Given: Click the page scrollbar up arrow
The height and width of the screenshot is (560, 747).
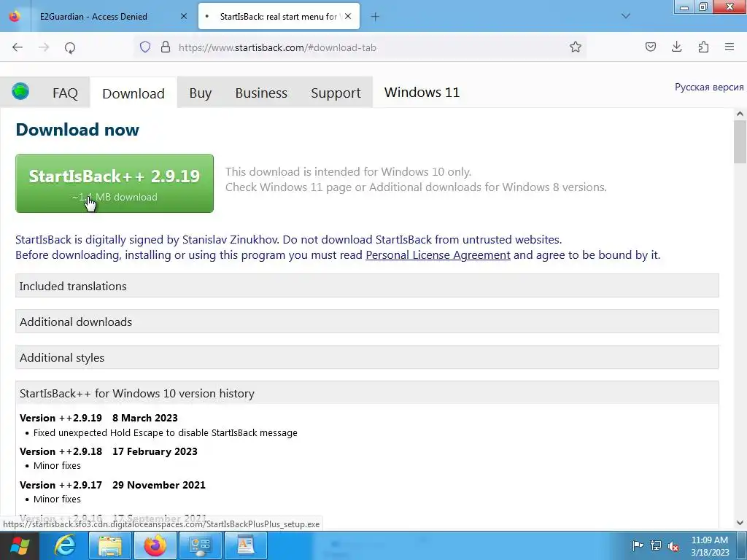Looking at the screenshot, I should coord(740,114).
